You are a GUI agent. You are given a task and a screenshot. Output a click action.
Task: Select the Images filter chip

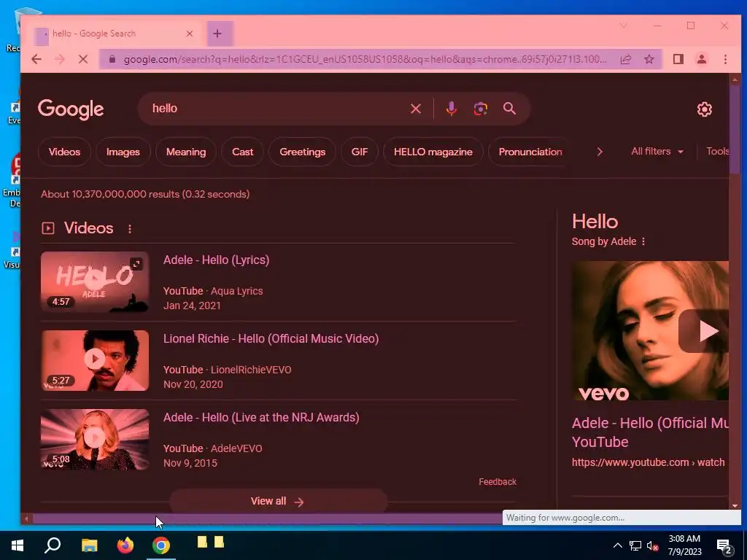pyautogui.click(x=123, y=152)
